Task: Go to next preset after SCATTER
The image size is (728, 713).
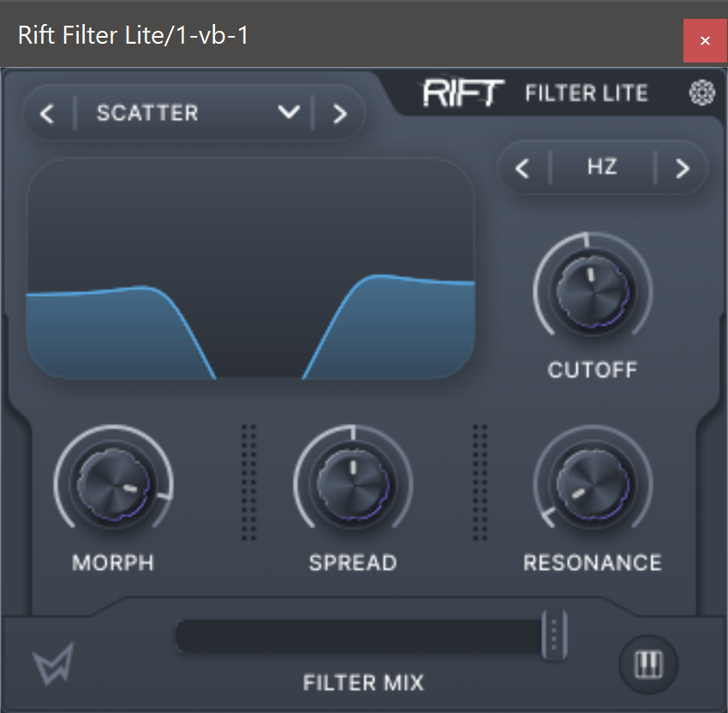Action: pos(340,113)
